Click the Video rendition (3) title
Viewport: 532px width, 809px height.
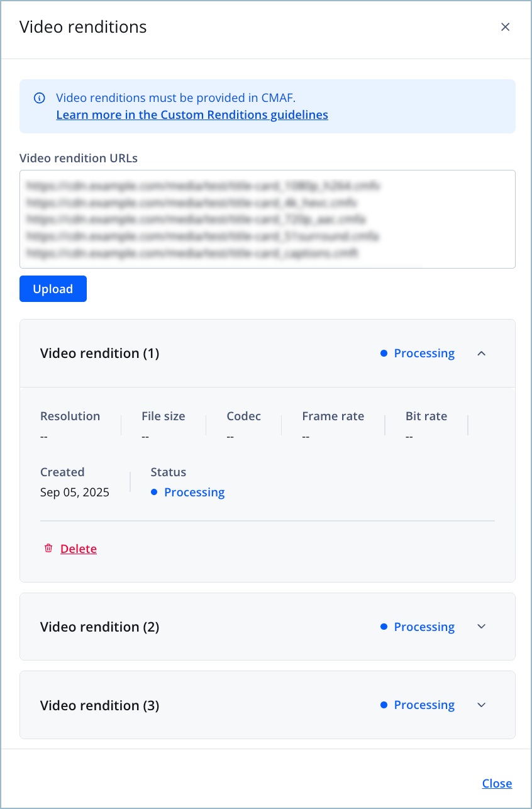99,705
